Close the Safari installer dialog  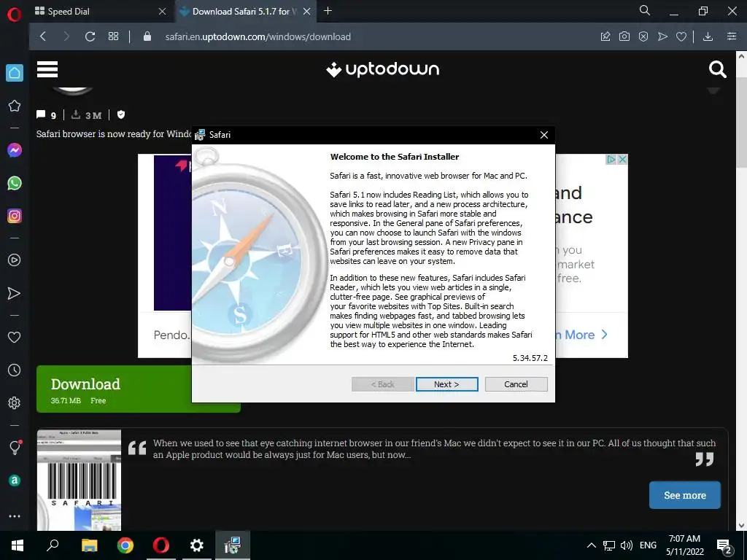pyautogui.click(x=544, y=135)
